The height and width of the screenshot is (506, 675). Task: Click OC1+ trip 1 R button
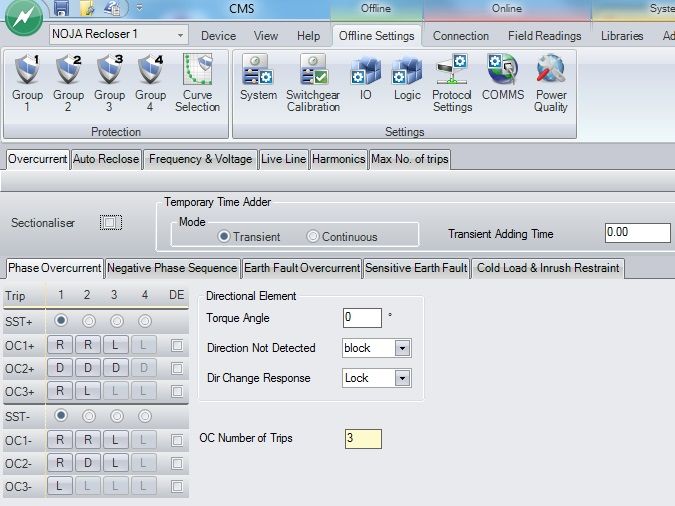(60, 345)
